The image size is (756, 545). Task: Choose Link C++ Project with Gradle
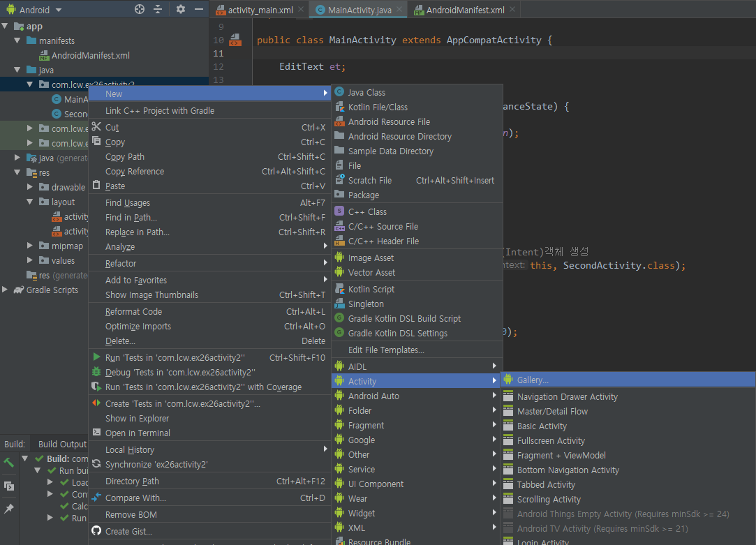[x=209, y=110]
